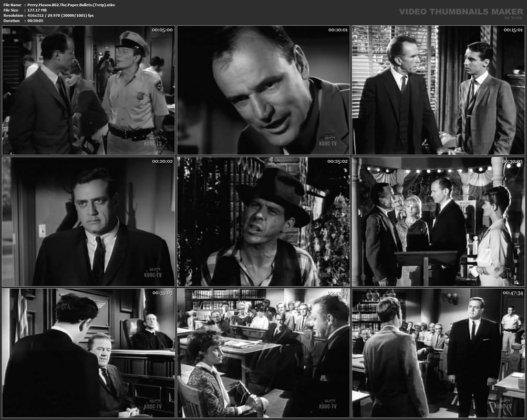Select the frame stamped 00:25:02

click(x=264, y=222)
